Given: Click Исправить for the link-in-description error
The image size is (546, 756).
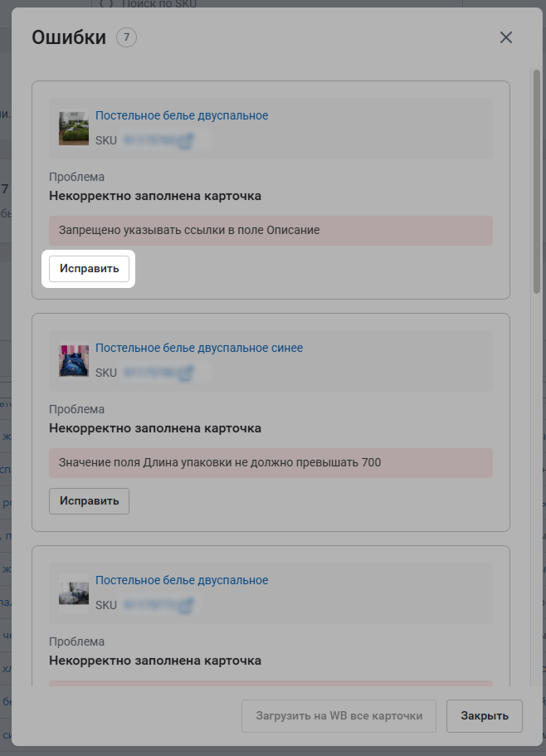Looking at the screenshot, I should [89, 269].
